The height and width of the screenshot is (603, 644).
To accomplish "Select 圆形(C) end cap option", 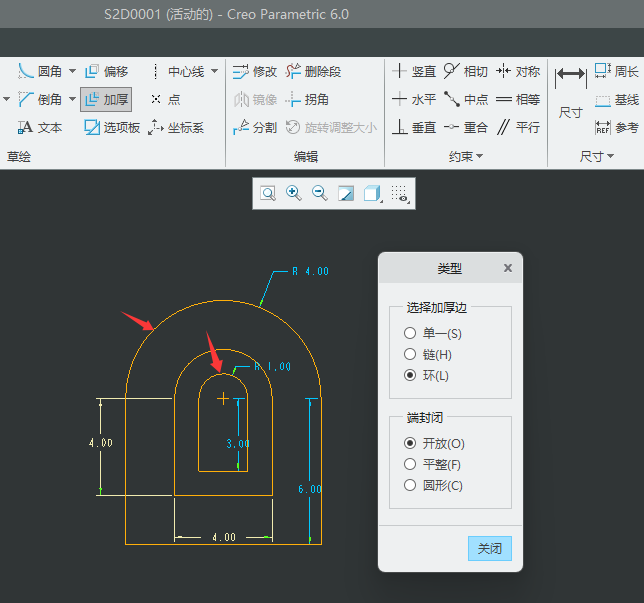I will pyautogui.click(x=409, y=485).
